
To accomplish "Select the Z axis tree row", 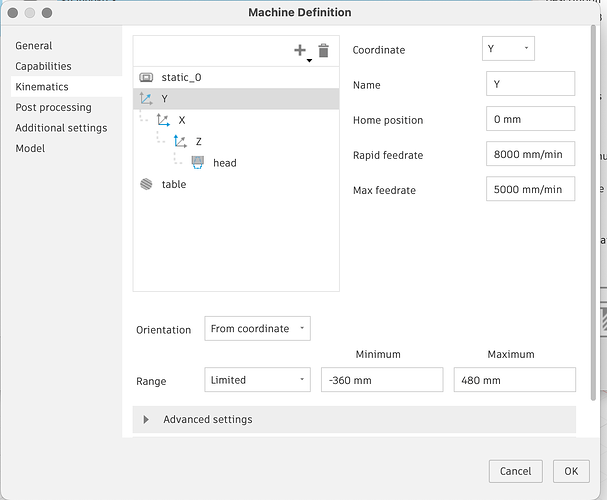I will [236, 141].
